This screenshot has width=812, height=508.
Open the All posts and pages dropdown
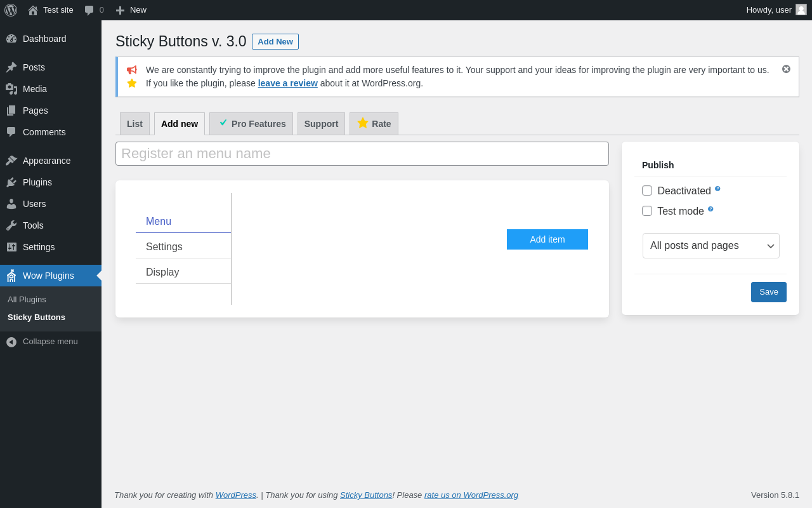pos(711,246)
